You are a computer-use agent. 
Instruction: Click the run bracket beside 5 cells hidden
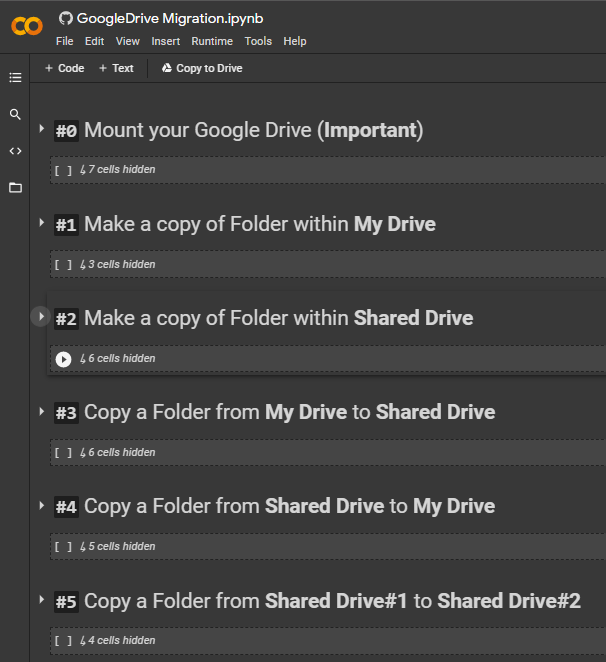[x=63, y=547]
